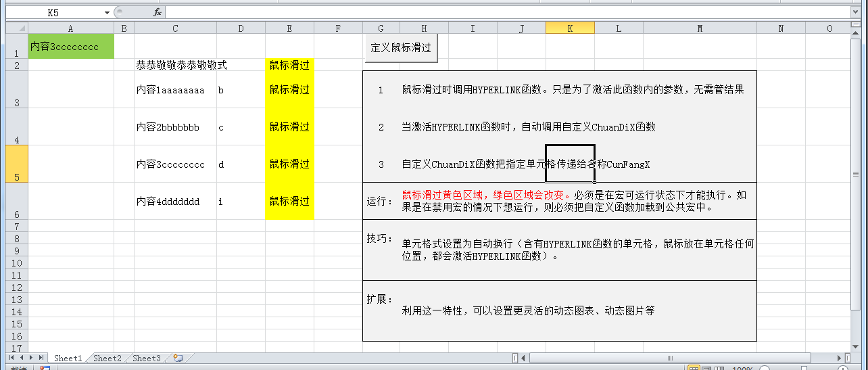The height and width of the screenshot is (370, 868).
Task: Switch to Sheet3 tab
Action: (x=147, y=359)
